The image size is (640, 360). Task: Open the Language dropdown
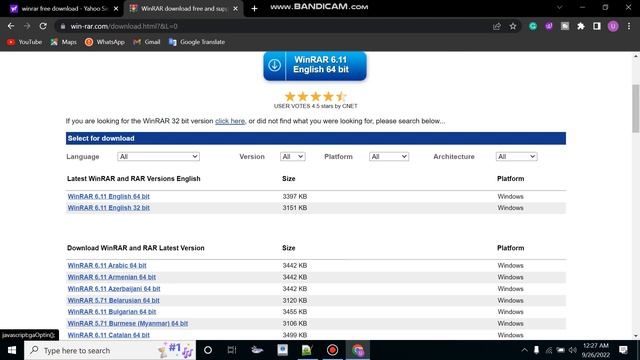(x=158, y=157)
